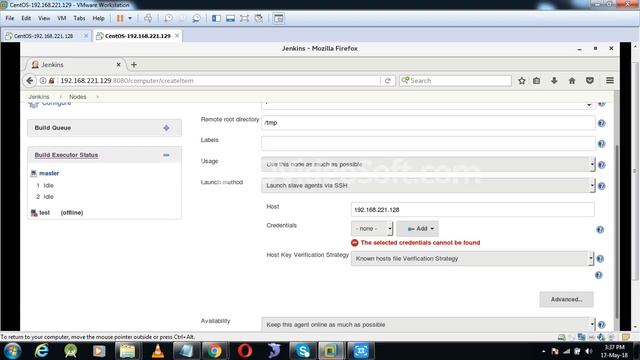The image size is (640, 360).
Task: Click the site information icon
Action: click(x=43, y=81)
